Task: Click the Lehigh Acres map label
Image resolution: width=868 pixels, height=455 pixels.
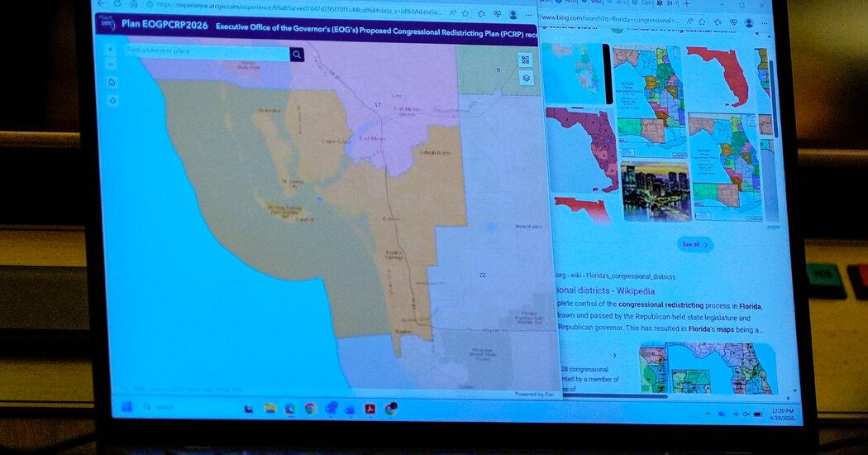Action: click(435, 152)
